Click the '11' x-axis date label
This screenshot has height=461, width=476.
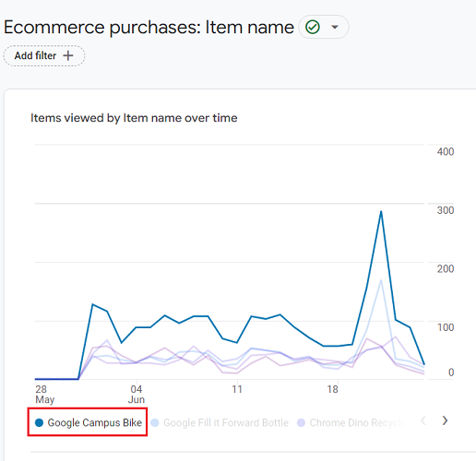tap(237, 389)
